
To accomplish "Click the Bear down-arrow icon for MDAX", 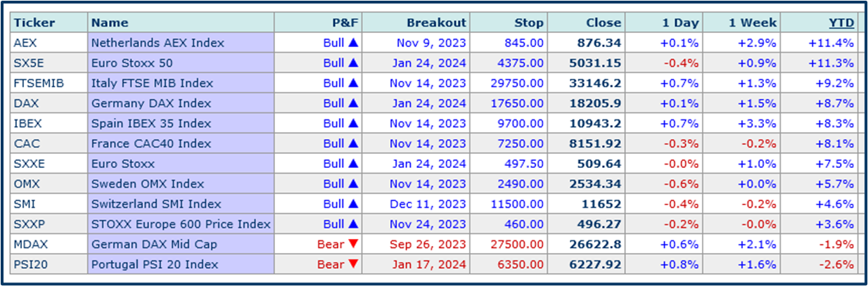I will [353, 245].
